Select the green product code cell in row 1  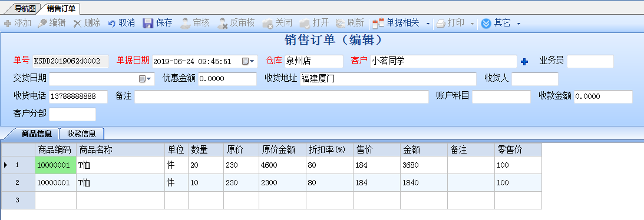click(55, 165)
